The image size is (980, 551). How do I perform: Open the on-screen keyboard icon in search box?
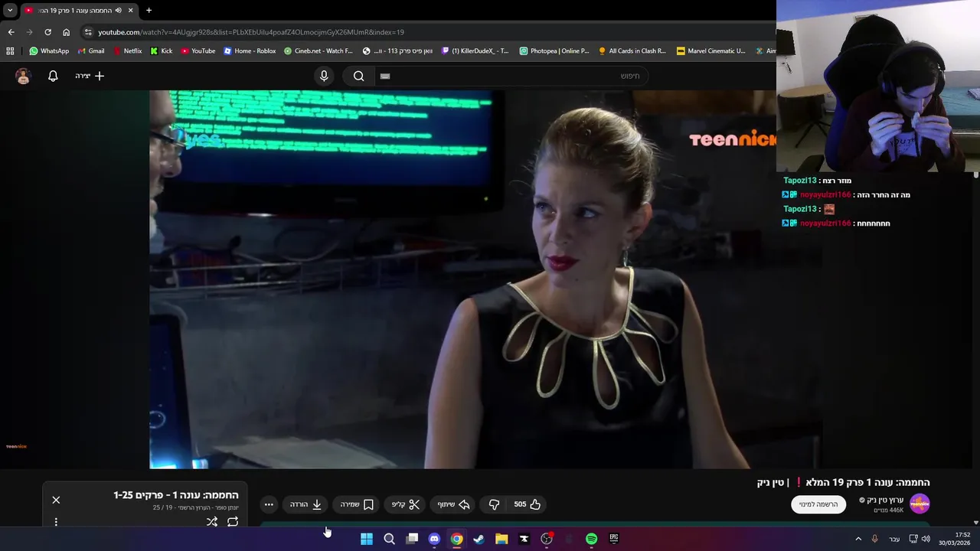(x=385, y=76)
